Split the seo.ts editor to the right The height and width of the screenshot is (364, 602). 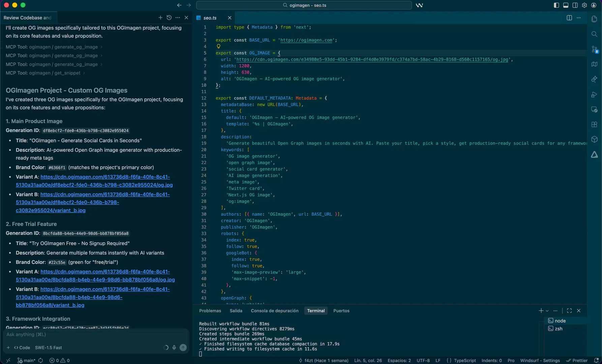pyautogui.click(x=569, y=18)
